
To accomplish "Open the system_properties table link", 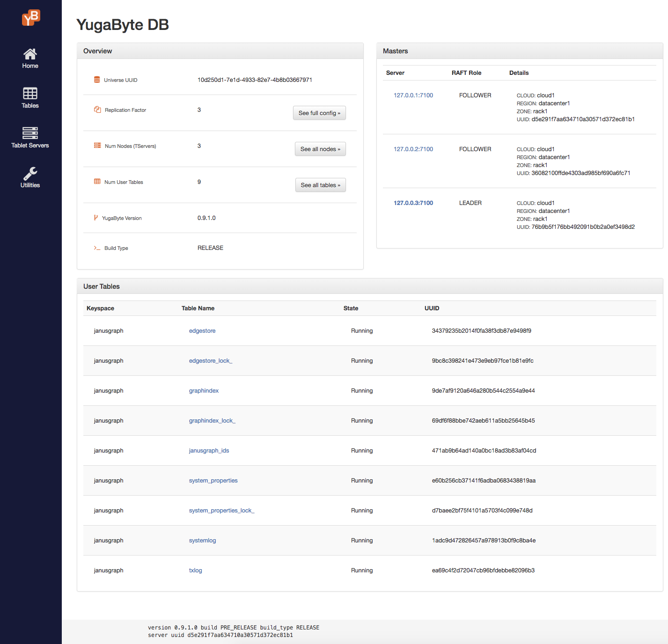I will [213, 480].
